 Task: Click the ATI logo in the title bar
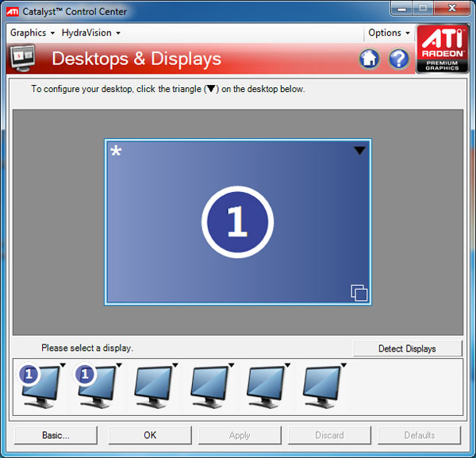point(13,12)
